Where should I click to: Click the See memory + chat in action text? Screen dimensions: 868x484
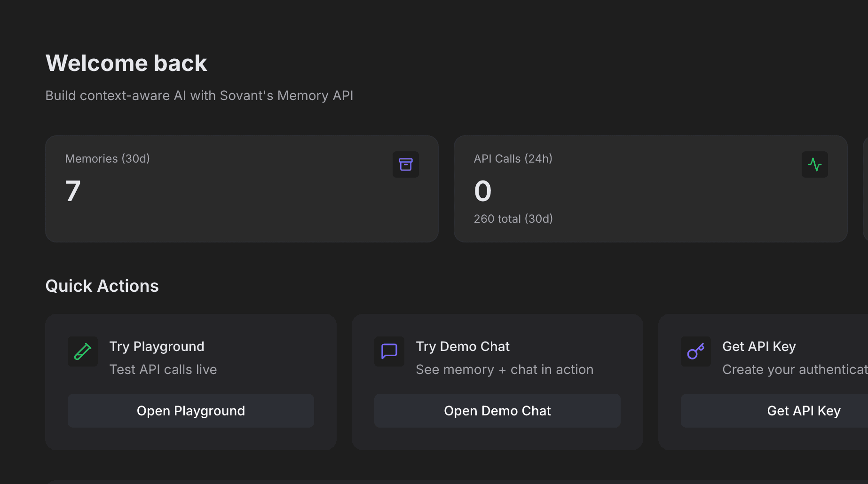[x=505, y=370]
